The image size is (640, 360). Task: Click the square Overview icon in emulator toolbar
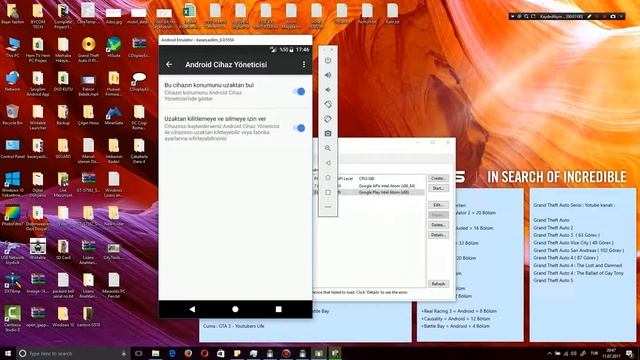[x=328, y=192]
